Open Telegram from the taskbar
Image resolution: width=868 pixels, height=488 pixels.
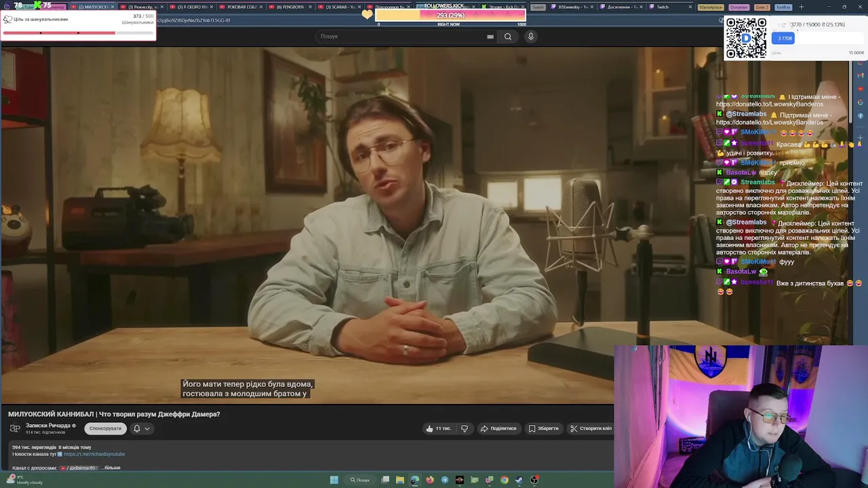tap(445, 480)
